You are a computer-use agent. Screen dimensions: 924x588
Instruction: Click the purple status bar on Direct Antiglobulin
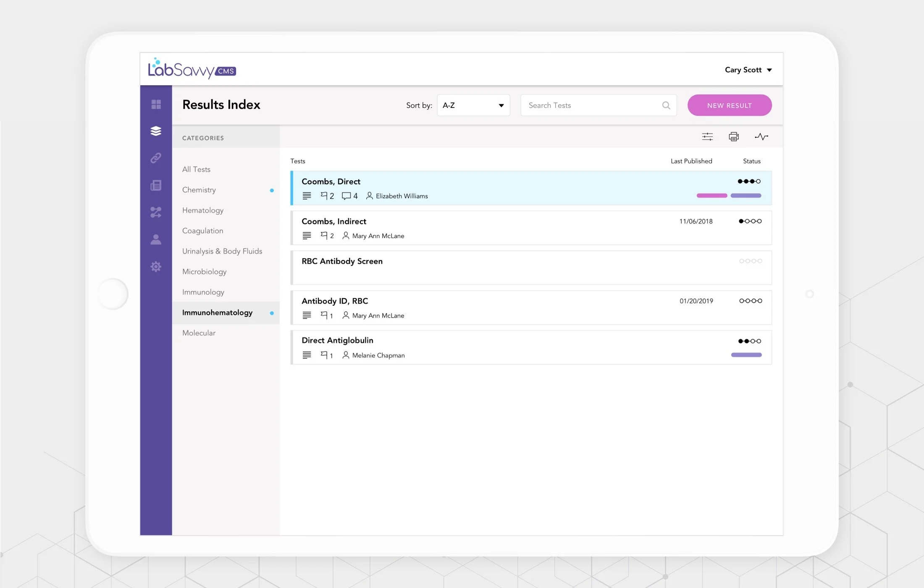point(746,355)
